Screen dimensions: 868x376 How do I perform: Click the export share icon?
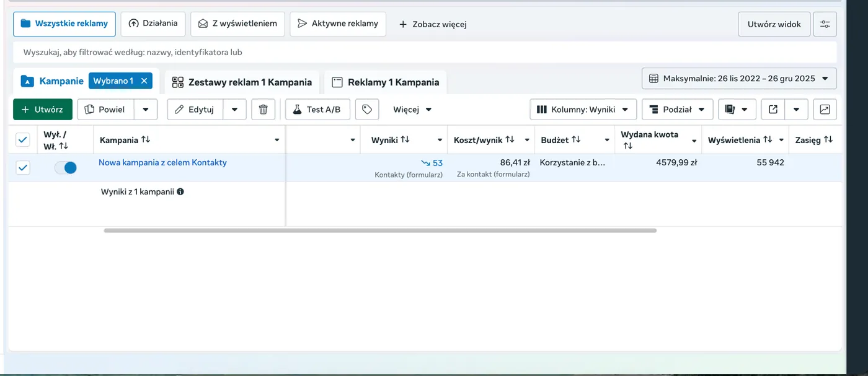[x=773, y=110]
